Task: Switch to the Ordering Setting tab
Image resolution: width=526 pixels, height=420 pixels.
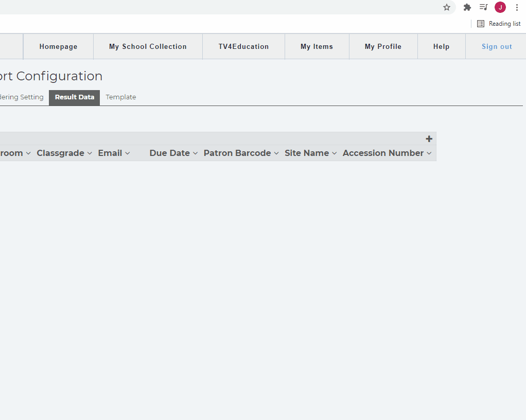Action: pyautogui.click(x=22, y=97)
